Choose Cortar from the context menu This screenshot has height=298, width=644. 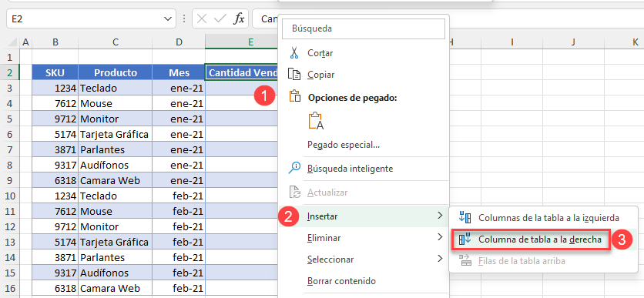pos(320,53)
